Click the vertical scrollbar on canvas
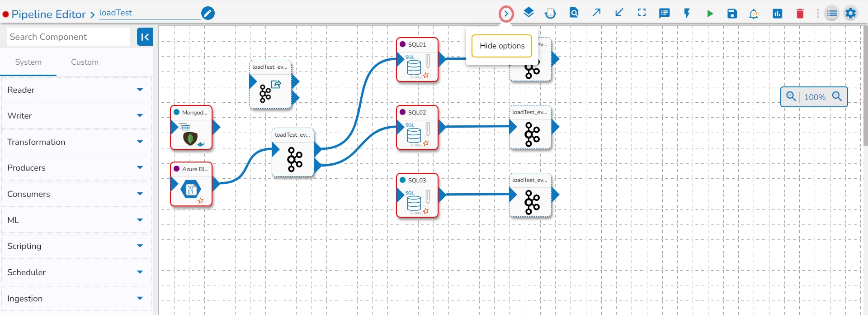868x315 pixels. click(x=865, y=86)
